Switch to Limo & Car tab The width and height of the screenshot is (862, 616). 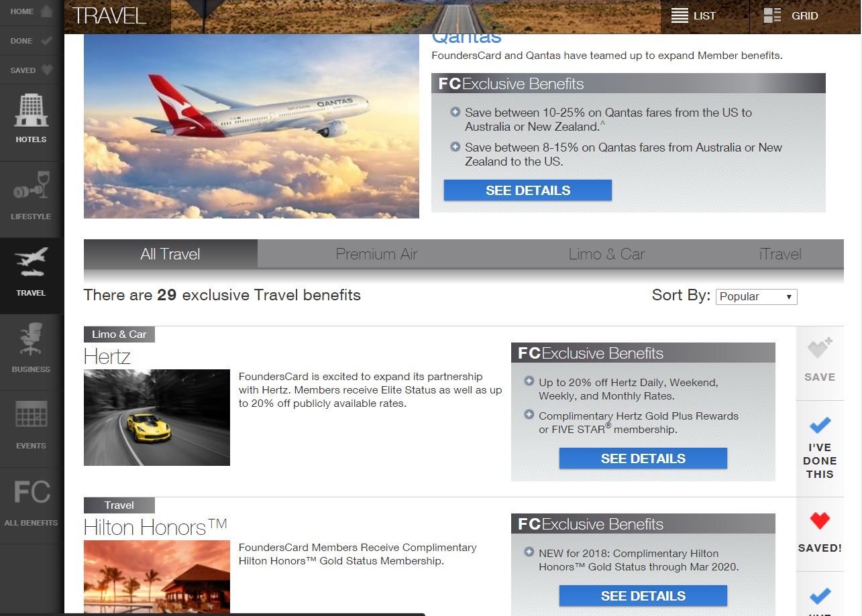coord(606,254)
